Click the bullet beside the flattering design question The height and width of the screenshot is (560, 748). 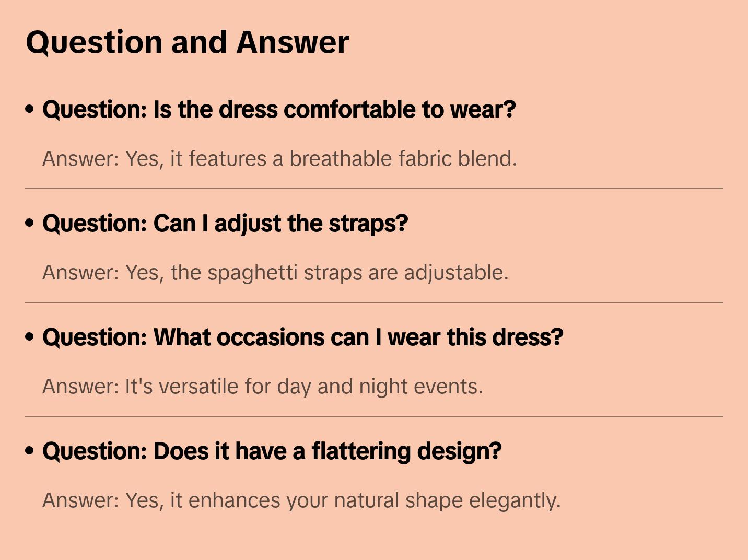(x=30, y=451)
